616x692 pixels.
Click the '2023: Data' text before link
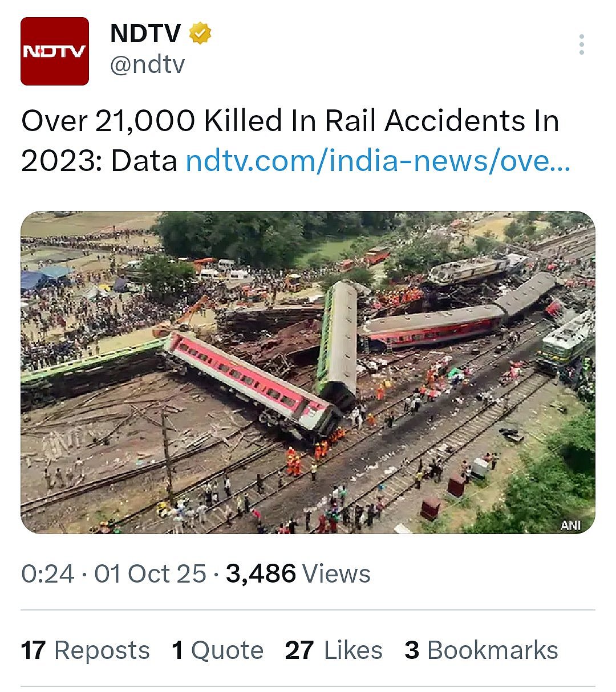[x=99, y=161]
